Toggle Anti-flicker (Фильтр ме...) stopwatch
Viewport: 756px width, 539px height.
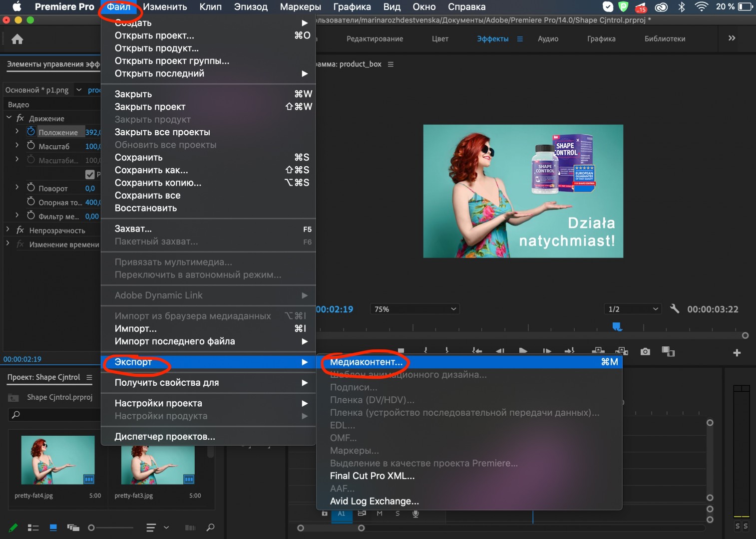click(31, 215)
